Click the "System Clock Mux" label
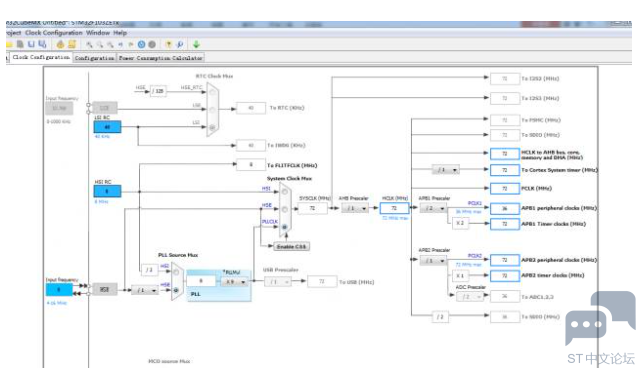Image resolution: width=644 pixels, height=374 pixels. pyautogui.click(x=290, y=179)
